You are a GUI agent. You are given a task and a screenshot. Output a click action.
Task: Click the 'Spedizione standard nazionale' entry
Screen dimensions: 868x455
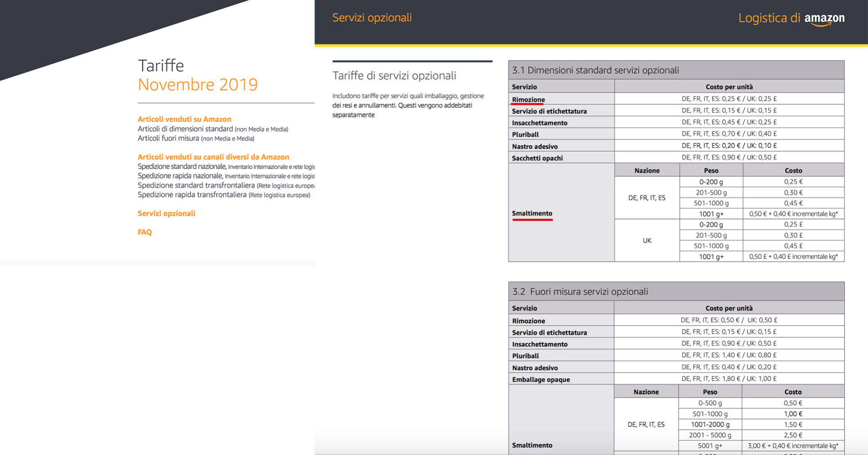(181, 167)
